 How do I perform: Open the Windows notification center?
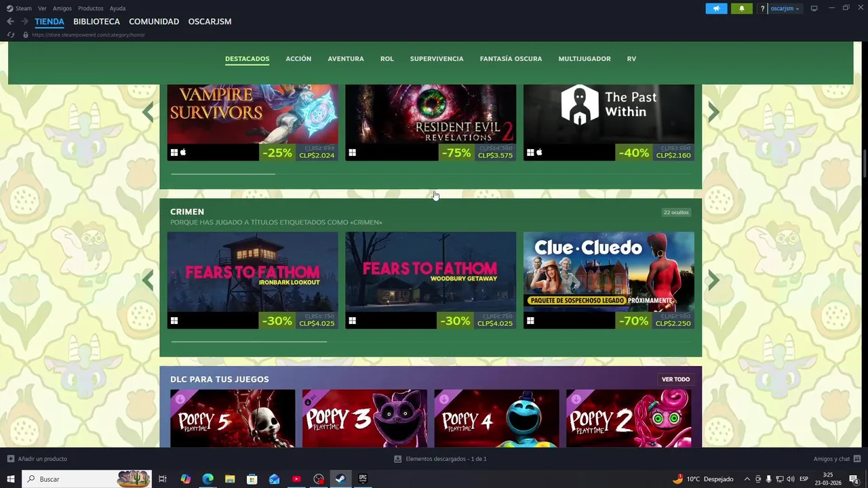[x=854, y=479]
